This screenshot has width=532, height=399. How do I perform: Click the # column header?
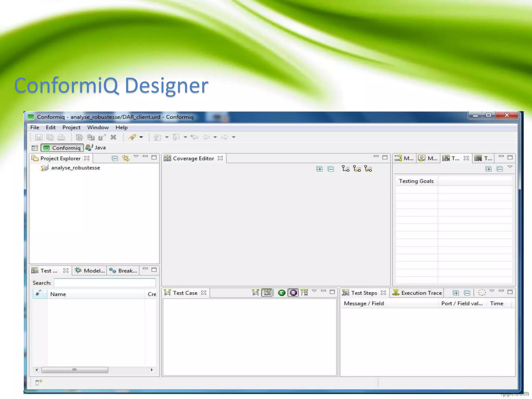40,294
